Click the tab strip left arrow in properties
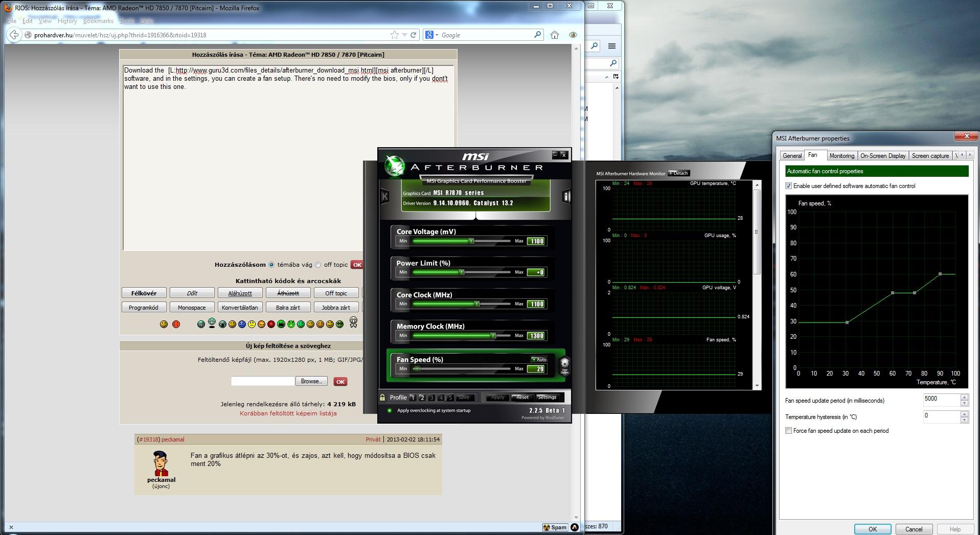 click(x=962, y=155)
